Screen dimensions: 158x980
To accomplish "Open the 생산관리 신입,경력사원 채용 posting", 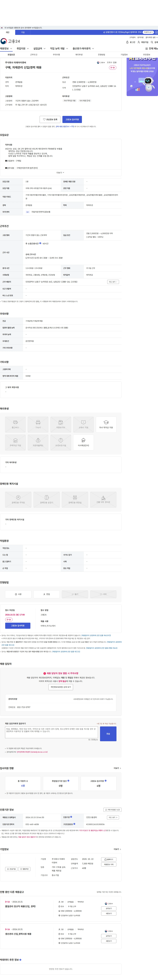I will (18, 934).
